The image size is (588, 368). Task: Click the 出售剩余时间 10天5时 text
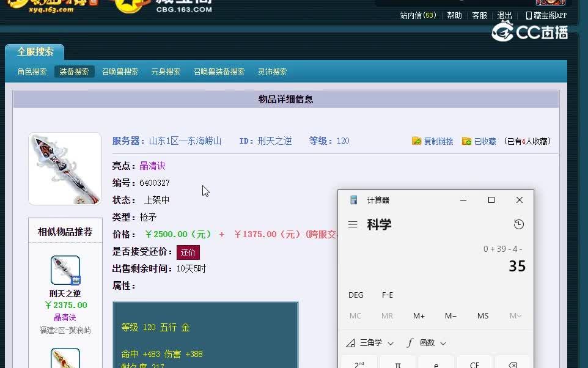point(159,268)
